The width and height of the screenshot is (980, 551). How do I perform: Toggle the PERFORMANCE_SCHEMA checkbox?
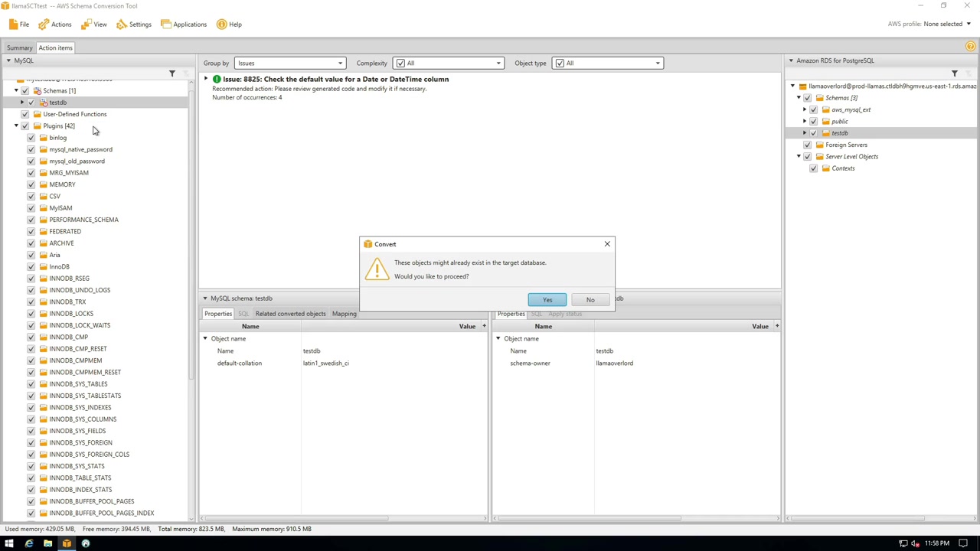31,220
